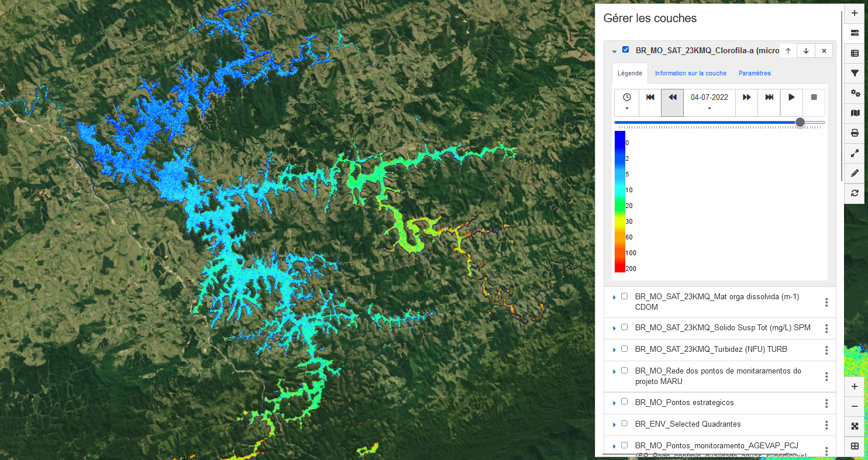Collapse the Clorofila-a layer panel

[x=614, y=51]
